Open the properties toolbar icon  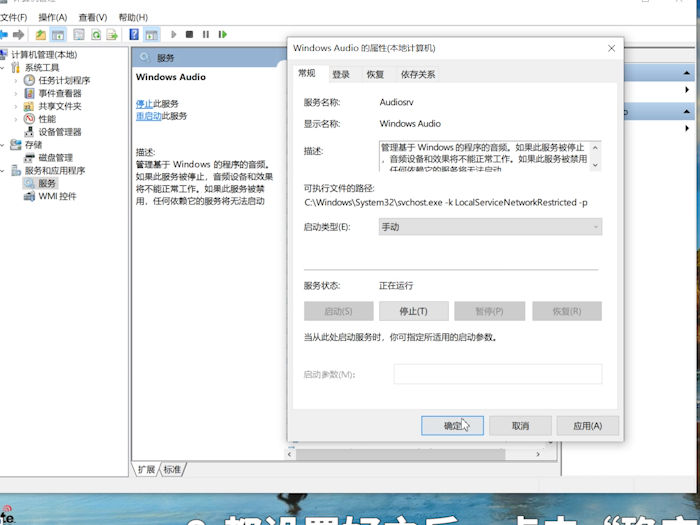[79, 34]
